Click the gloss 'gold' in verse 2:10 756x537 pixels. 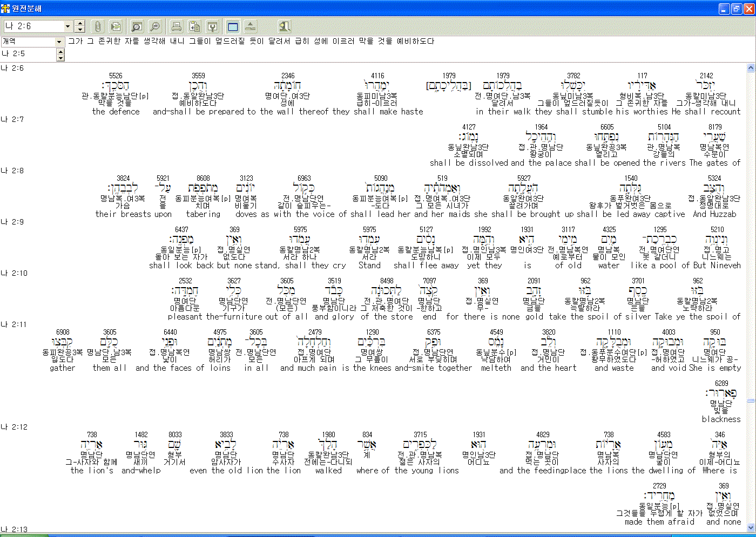pos(534,317)
